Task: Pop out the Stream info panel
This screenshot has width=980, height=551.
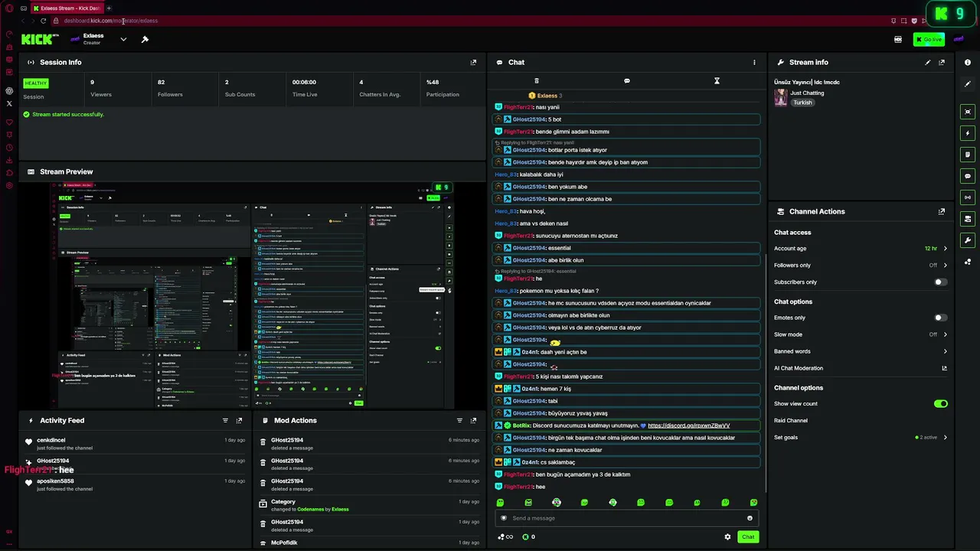Action: (942, 62)
